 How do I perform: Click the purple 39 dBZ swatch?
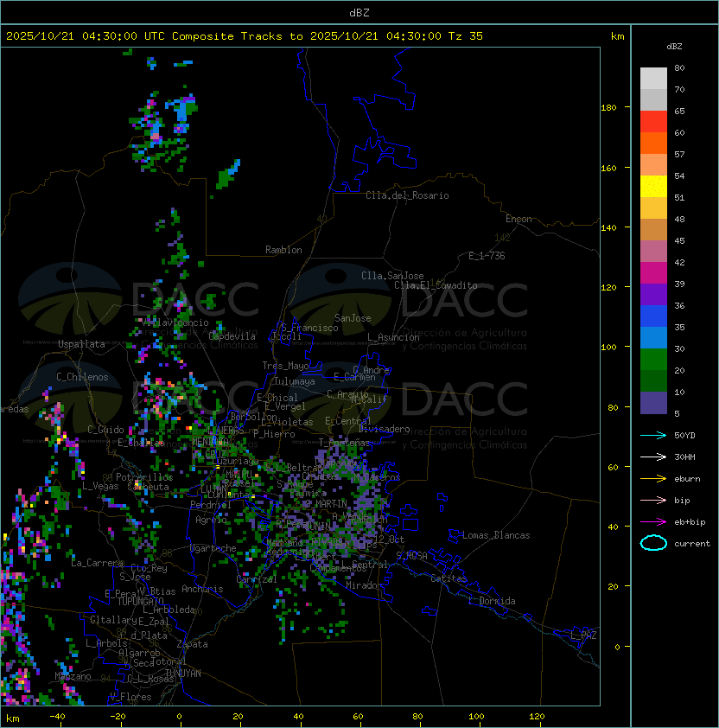tap(653, 294)
